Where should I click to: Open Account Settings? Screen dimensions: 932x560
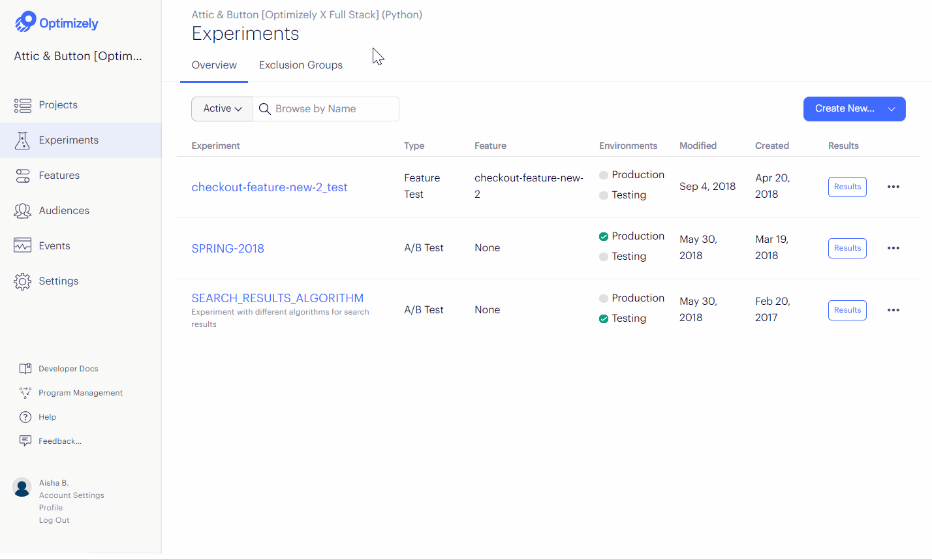click(72, 495)
